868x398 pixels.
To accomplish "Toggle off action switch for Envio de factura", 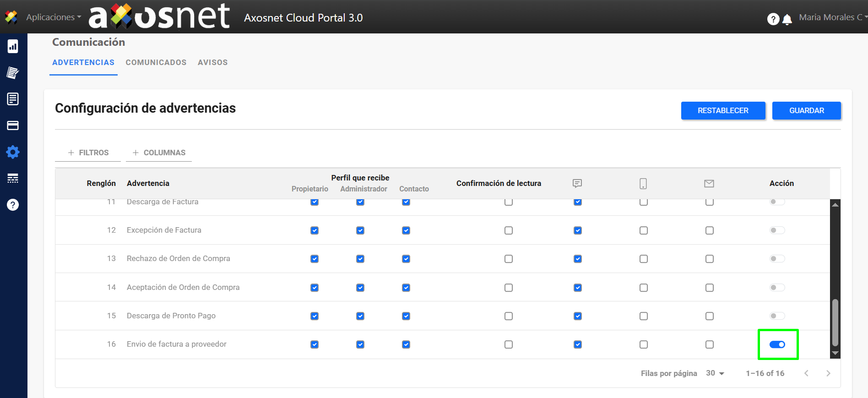I will [777, 344].
